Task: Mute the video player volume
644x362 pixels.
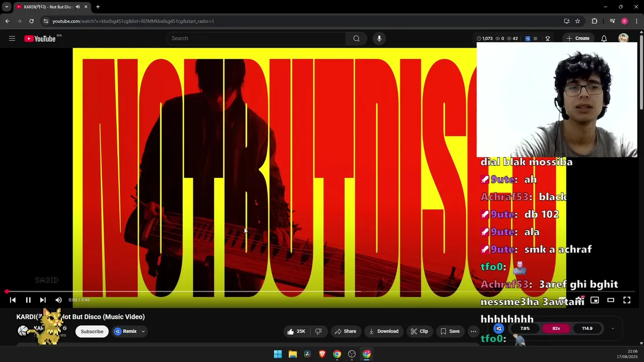Action: coord(58,300)
